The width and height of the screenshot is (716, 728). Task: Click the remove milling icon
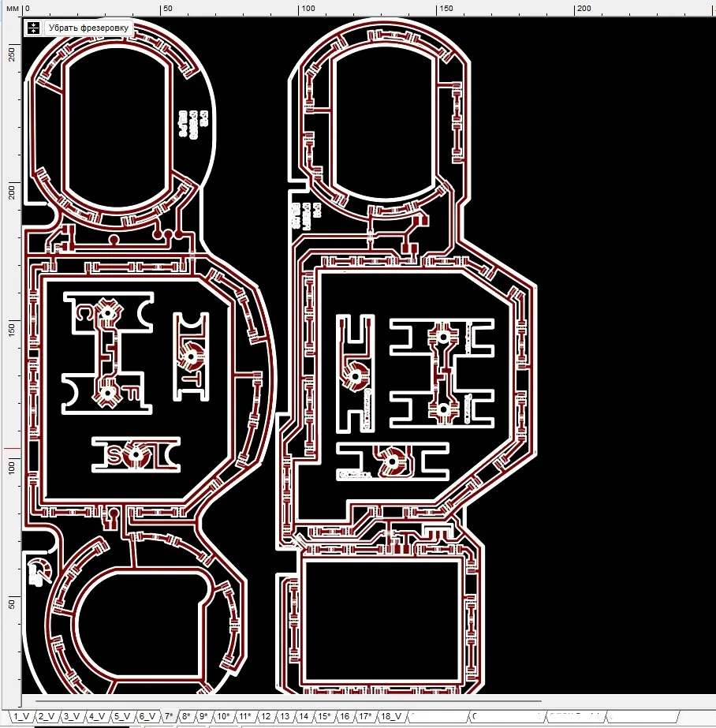click(x=33, y=28)
